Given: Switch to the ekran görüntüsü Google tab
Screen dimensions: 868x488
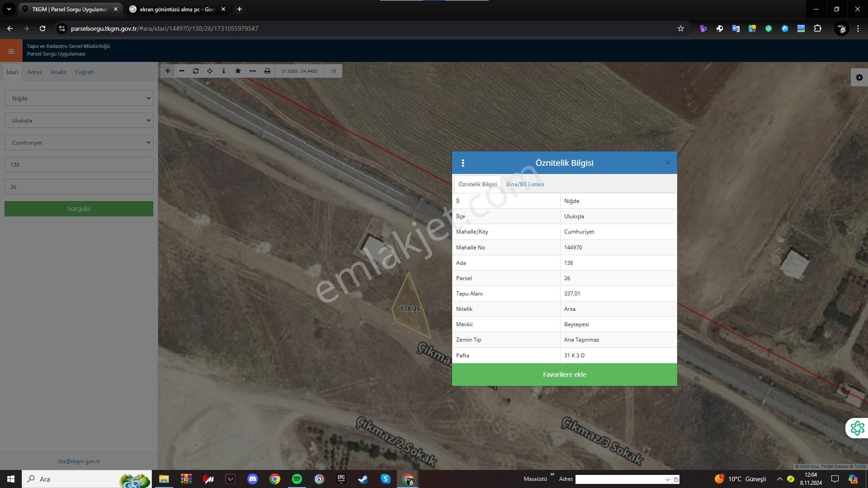Looking at the screenshot, I should 177,9.
